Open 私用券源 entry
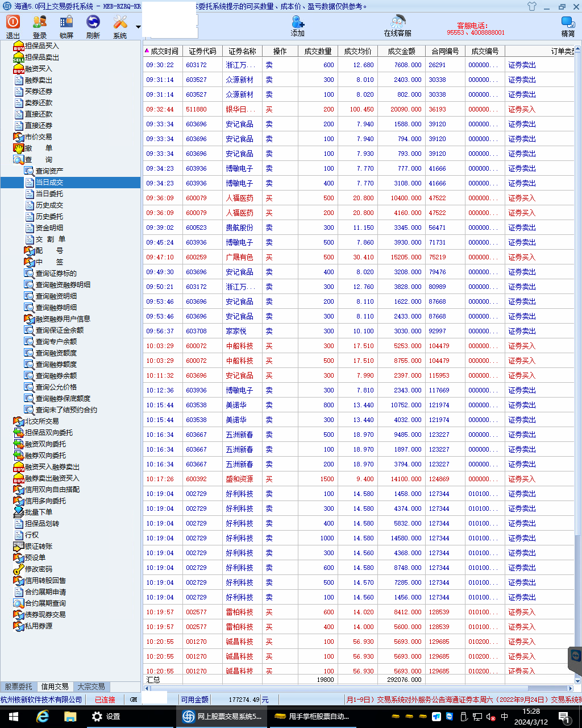Screen dimensions: 582x728 pyautogui.click(x=38, y=626)
